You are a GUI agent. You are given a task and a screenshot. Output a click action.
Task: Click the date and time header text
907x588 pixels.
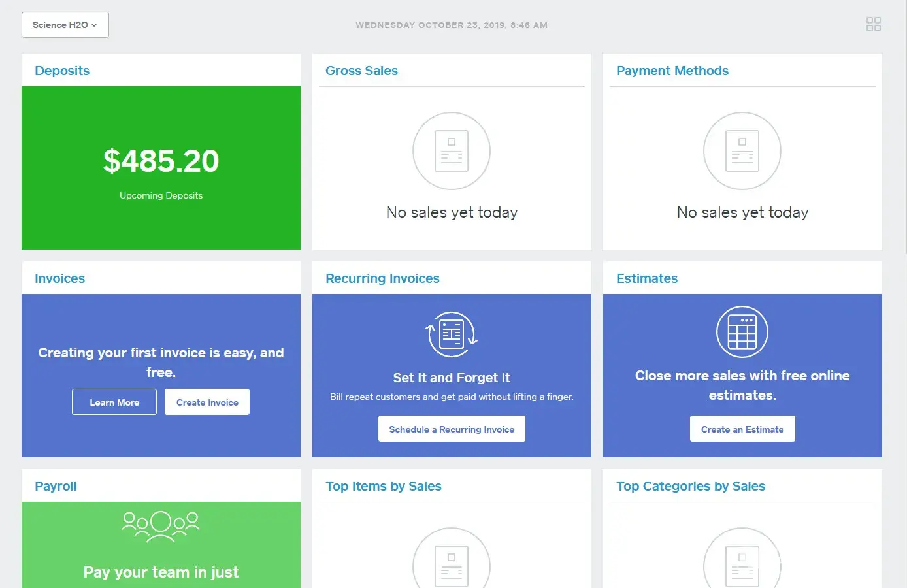(452, 25)
